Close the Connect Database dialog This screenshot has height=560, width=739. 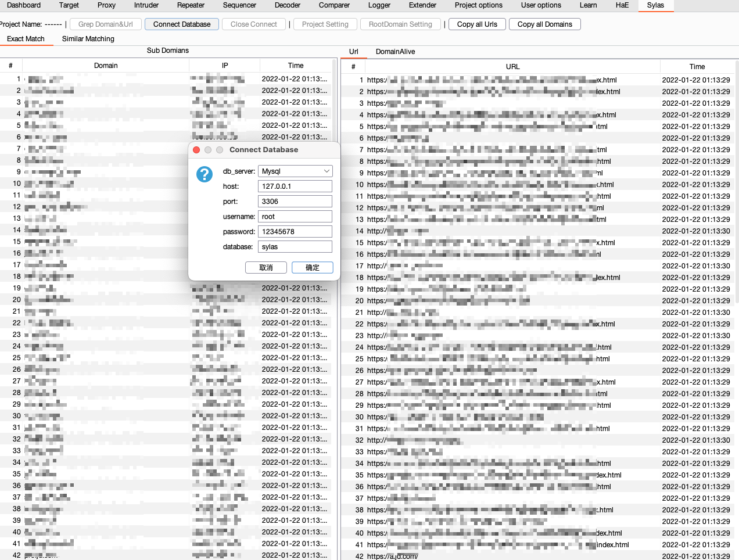tap(196, 150)
